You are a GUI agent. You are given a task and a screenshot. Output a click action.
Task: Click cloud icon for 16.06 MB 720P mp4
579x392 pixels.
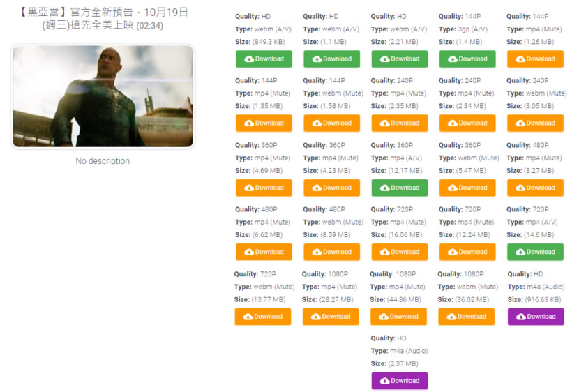coord(385,252)
